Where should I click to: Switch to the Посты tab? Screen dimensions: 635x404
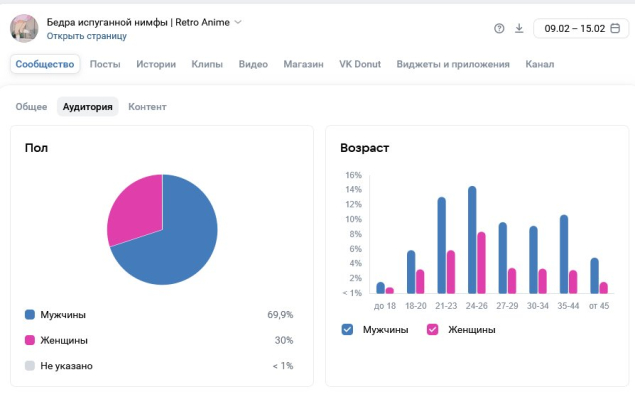106,64
